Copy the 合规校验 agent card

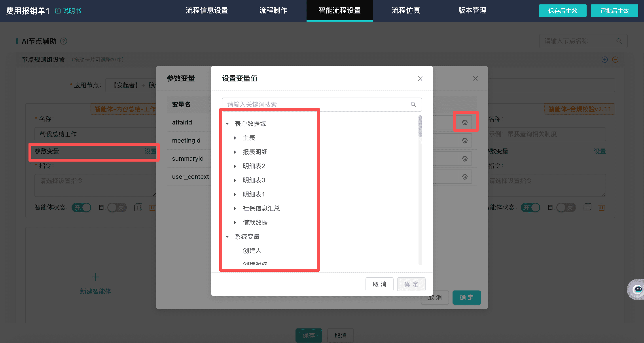[x=587, y=207]
